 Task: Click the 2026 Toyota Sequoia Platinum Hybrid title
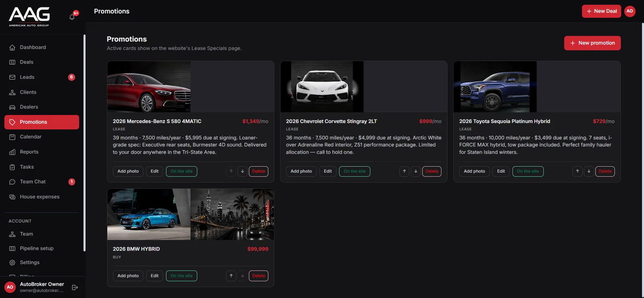pos(505,121)
